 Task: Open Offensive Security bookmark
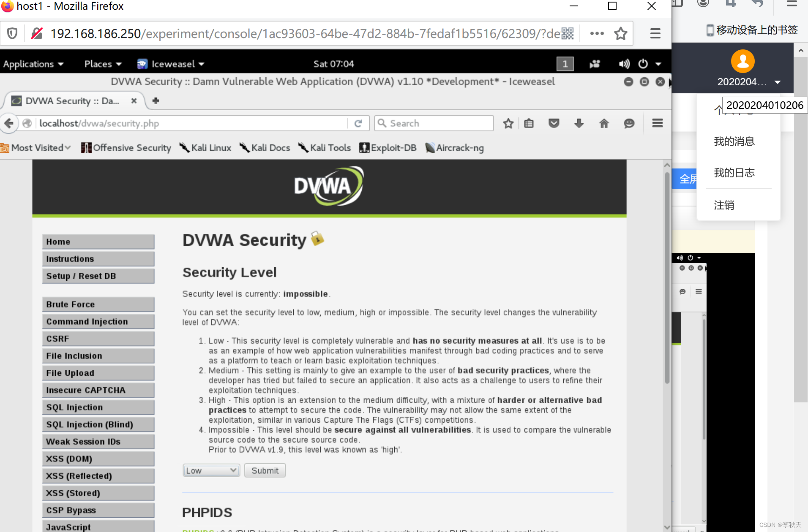[x=126, y=148]
